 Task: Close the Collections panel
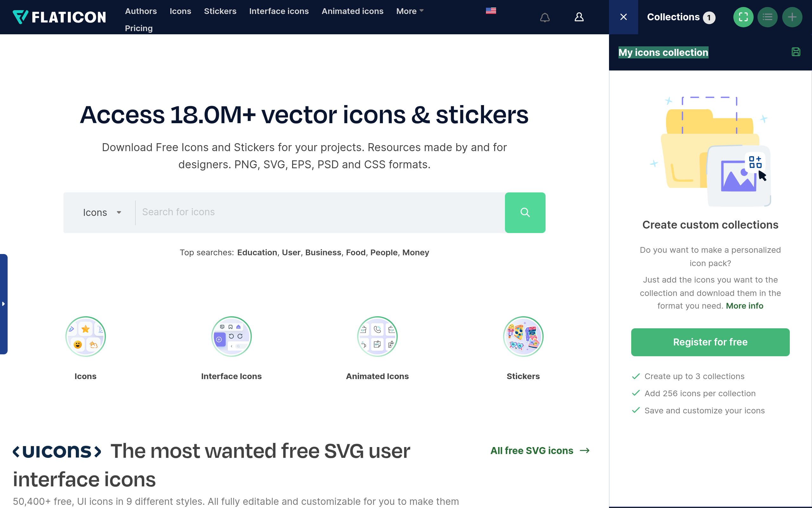(623, 17)
